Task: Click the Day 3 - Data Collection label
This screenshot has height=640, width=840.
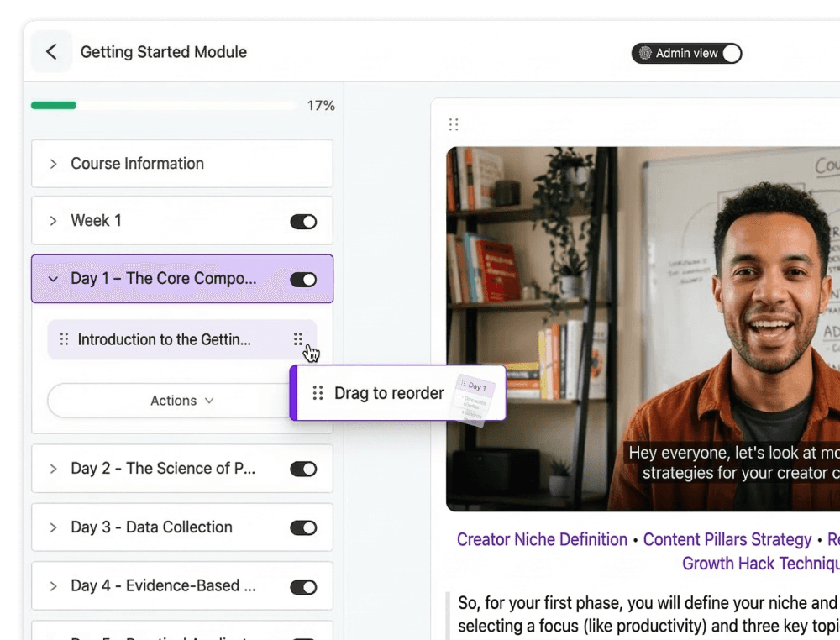Action: coord(151,527)
